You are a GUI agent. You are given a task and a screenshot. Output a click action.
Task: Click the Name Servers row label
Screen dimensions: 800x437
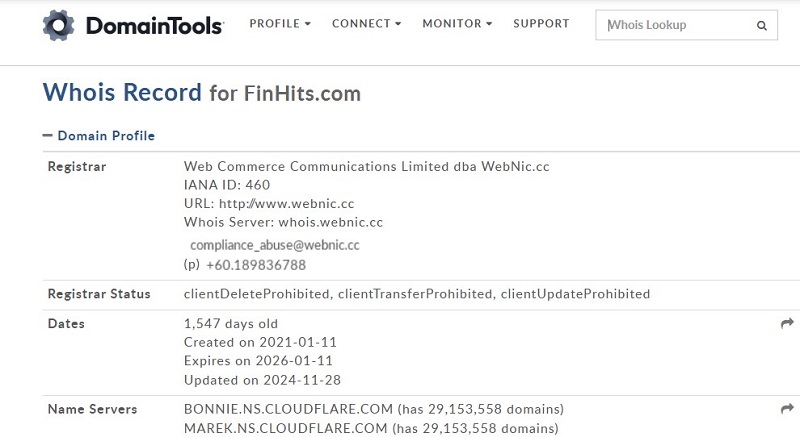click(92, 409)
